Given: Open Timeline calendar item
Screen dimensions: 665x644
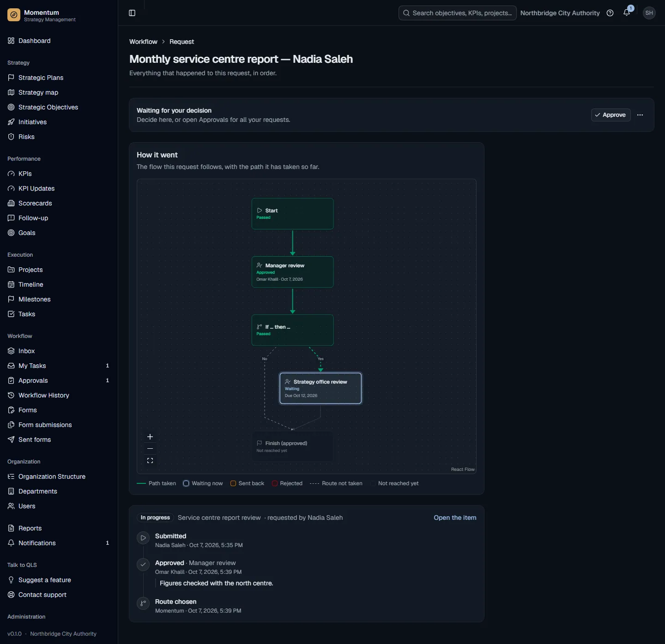Looking at the screenshot, I should click(x=59, y=284).
